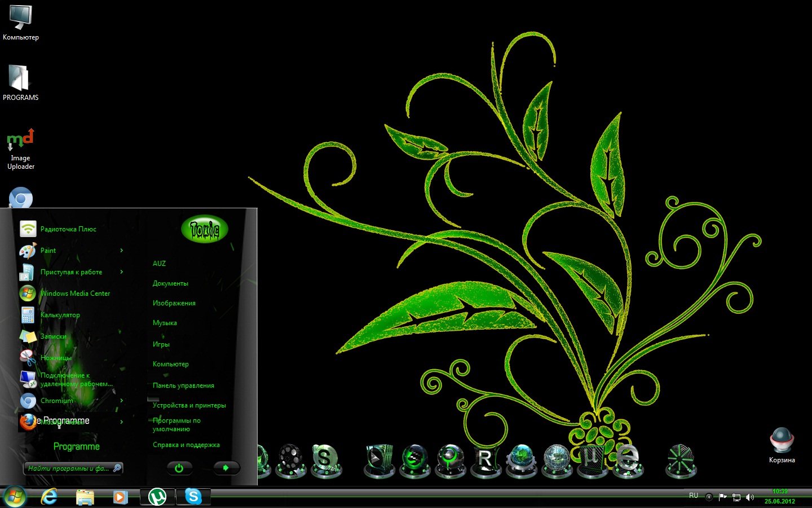Image resolution: width=812 pixels, height=508 pixels.
Task: Click the Найти программы search field
Action: pos(69,468)
